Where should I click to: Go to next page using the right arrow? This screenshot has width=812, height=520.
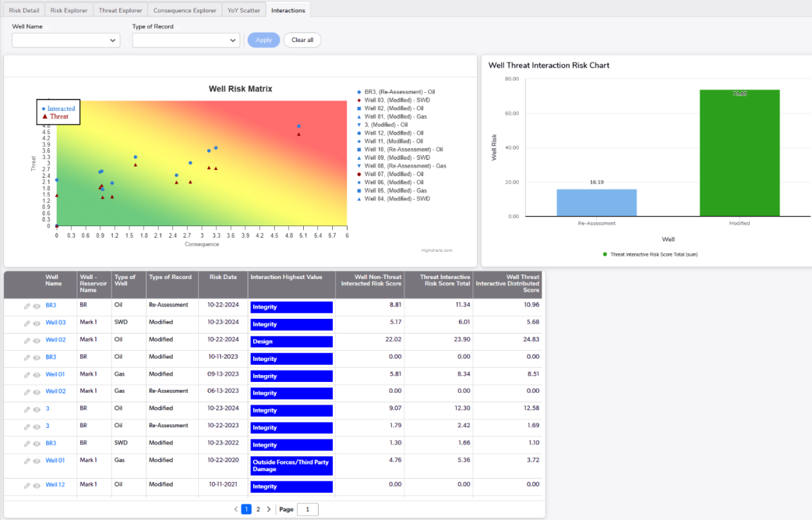point(269,509)
